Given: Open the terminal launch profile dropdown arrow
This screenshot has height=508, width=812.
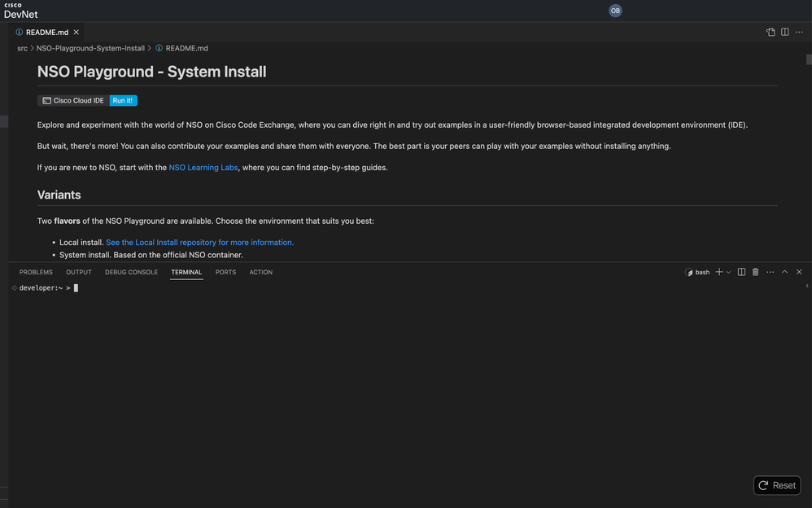Looking at the screenshot, I should tap(729, 272).
